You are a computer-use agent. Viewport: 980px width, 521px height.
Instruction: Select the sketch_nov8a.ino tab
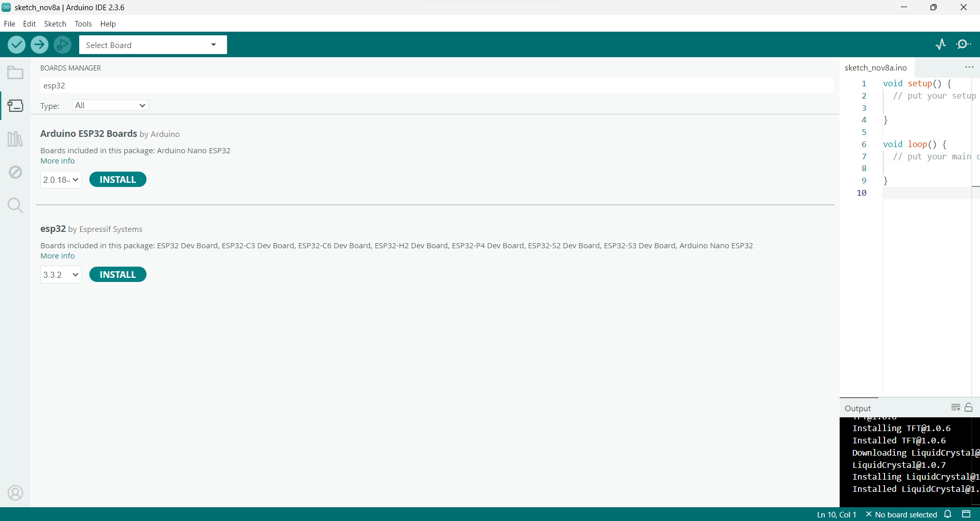pyautogui.click(x=876, y=67)
